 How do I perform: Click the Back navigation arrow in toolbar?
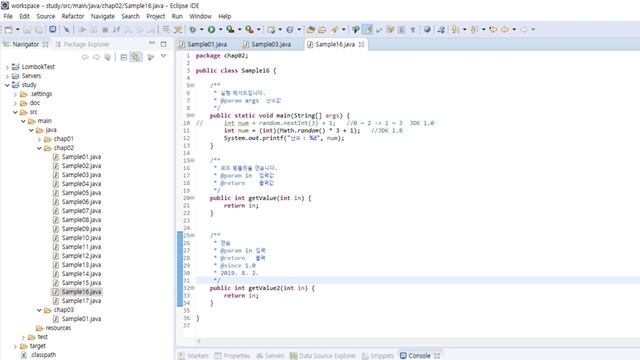pyautogui.click(x=505, y=29)
